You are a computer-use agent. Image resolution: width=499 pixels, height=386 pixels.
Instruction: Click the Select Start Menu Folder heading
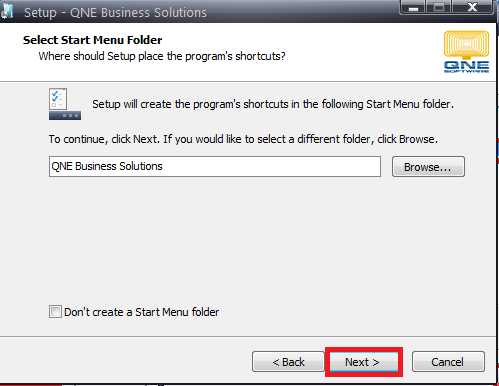92,40
